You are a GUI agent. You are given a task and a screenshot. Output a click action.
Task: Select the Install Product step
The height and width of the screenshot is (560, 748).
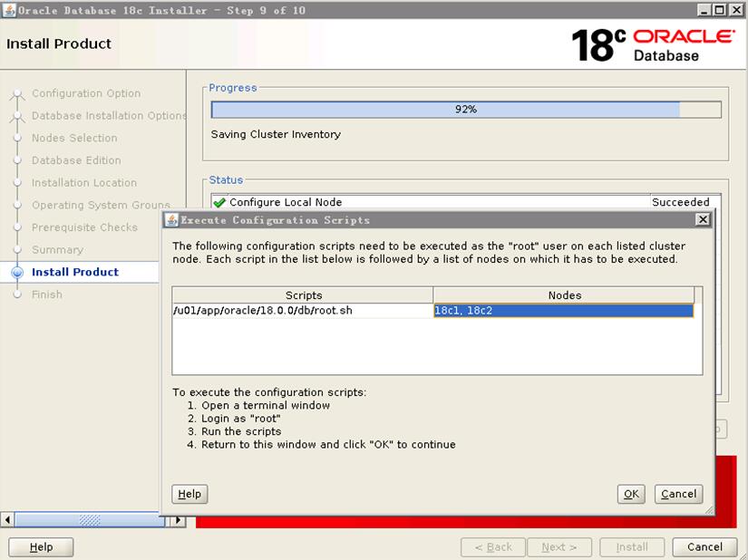75,272
